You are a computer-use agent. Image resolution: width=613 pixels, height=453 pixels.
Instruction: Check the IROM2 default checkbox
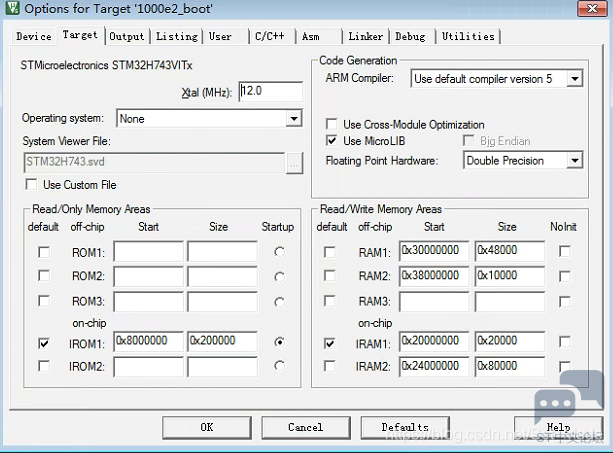point(44,366)
